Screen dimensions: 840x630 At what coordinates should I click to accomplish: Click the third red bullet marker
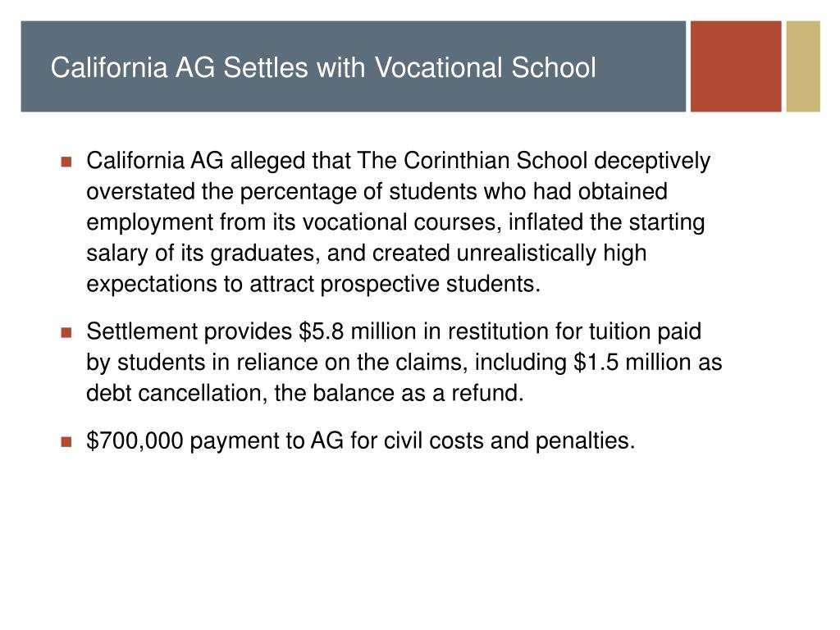click(66, 442)
